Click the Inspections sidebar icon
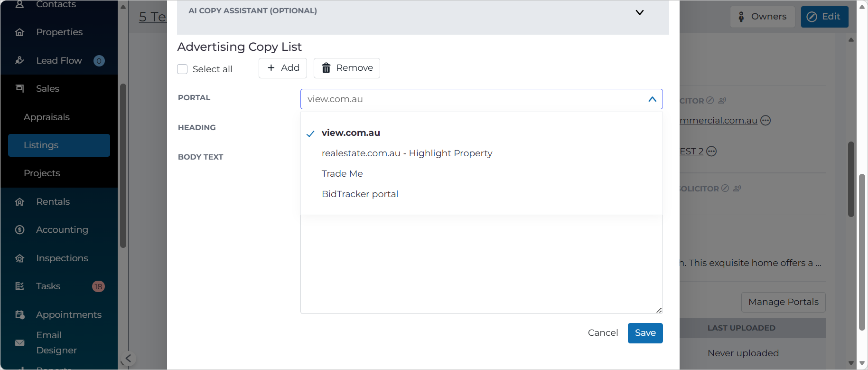The width and height of the screenshot is (868, 370). coord(19,258)
